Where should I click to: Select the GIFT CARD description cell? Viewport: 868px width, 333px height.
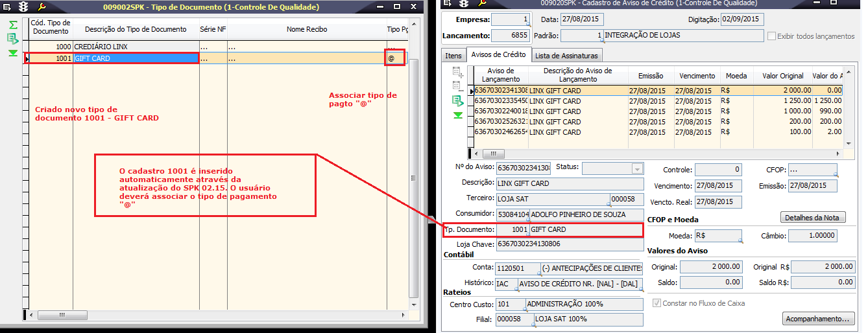point(136,58)
